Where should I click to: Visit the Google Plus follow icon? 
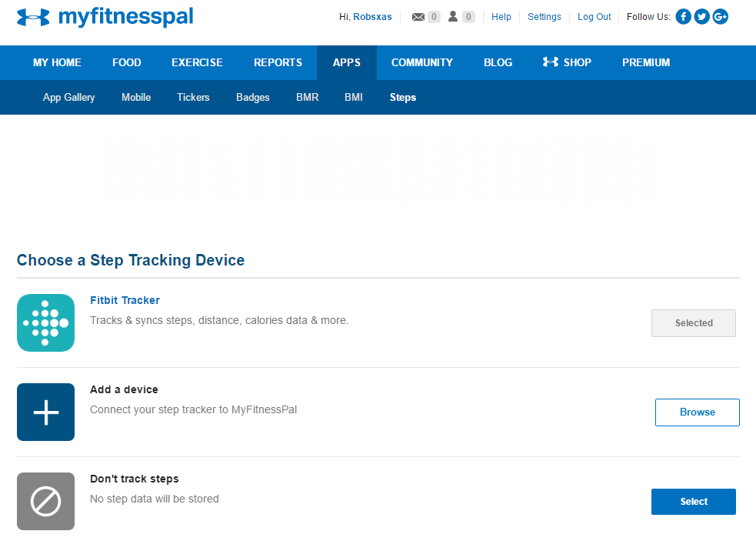point(720,17)
